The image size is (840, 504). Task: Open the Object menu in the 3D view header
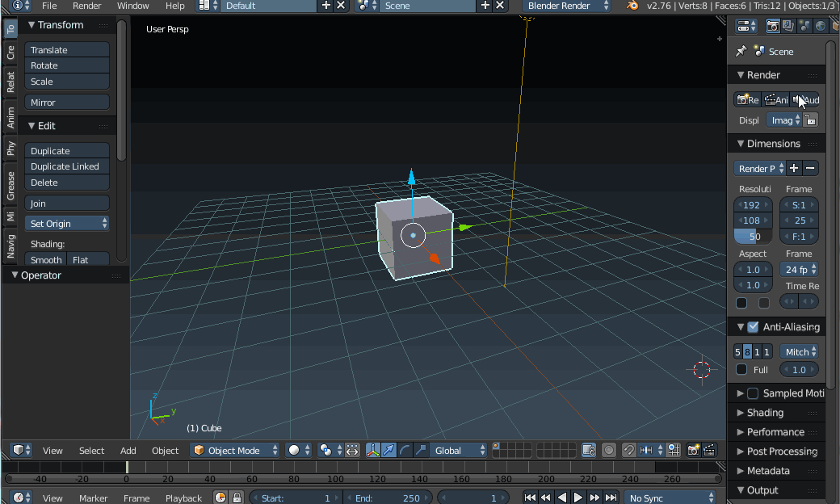pos(165,450)
